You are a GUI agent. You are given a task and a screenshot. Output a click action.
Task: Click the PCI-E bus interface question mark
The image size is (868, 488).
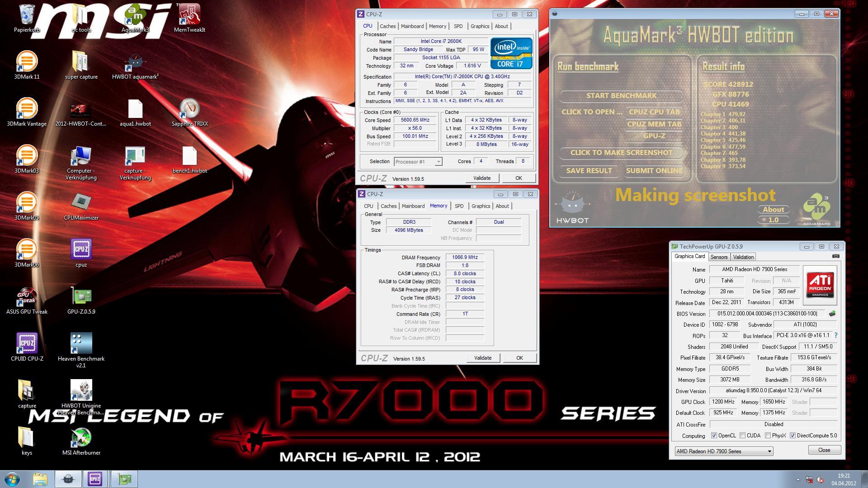[835, 335]
